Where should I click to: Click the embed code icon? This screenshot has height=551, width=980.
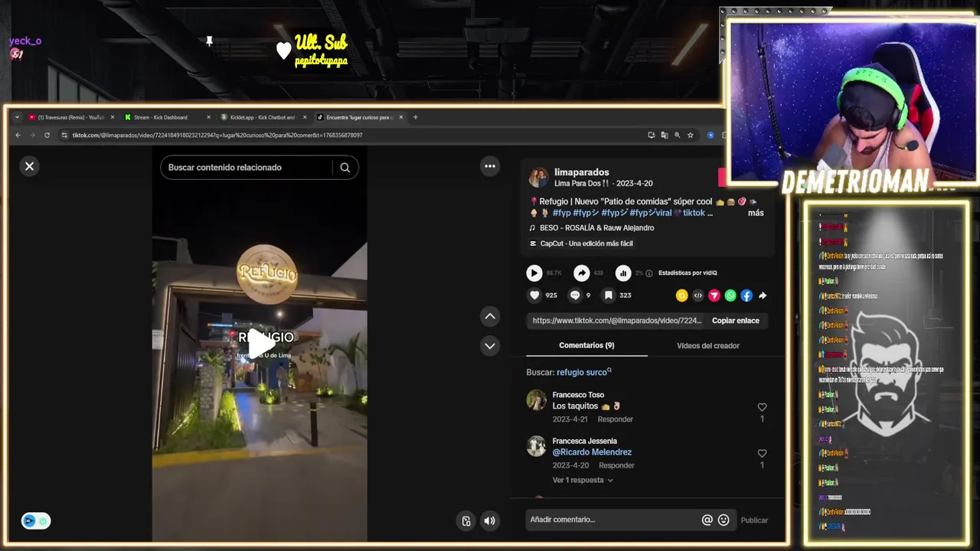(697, 295)
